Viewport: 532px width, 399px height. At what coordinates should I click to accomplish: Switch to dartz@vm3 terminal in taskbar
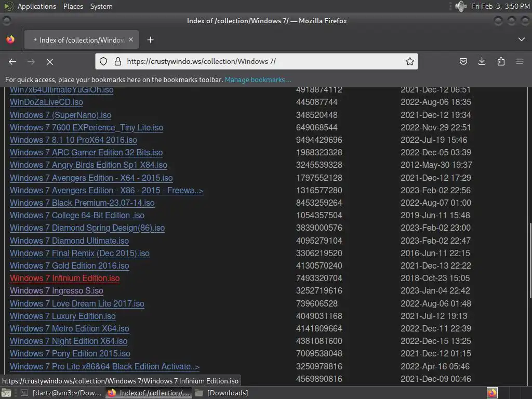click(61, 393)
